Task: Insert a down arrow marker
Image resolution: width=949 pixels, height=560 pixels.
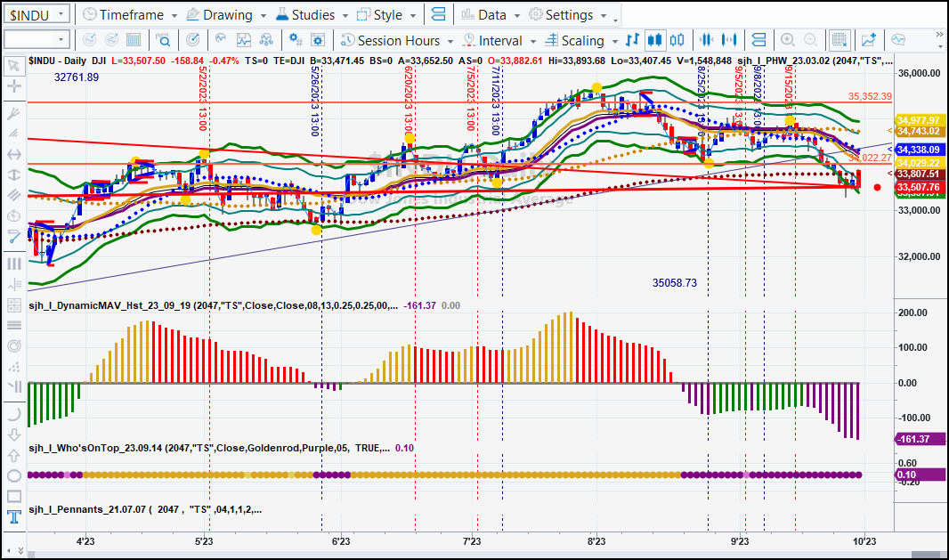Action: (13, 434)
